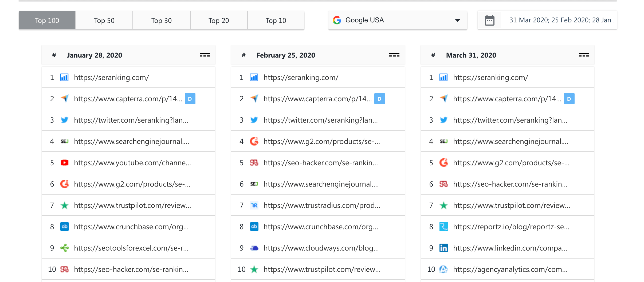The width and height of the screenshot is (644, 282).
Task: Switch to the Top 30 tab
Action: 162,21
